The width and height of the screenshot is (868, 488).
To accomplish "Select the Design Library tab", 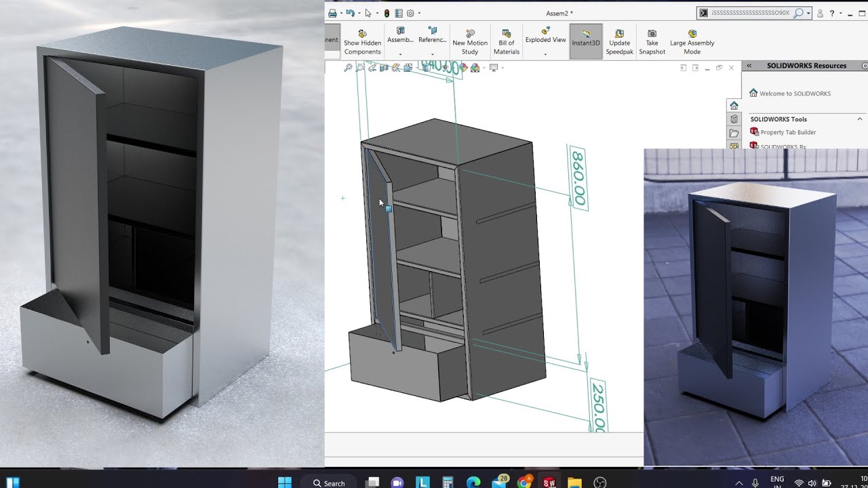I will pyautogui.click(x=734, y=119).
